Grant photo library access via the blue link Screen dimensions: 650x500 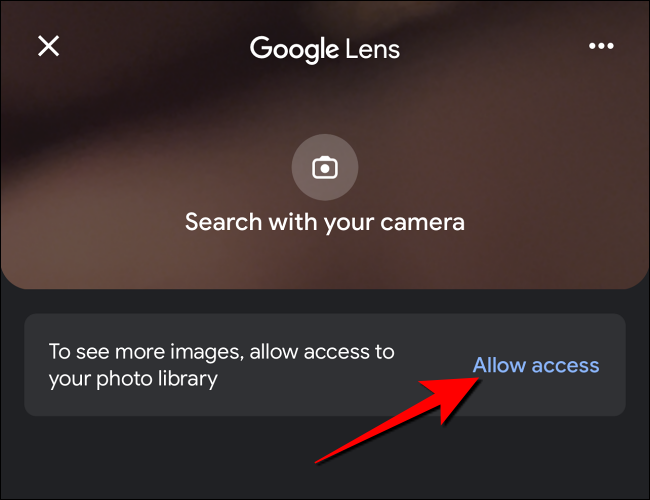536,365
